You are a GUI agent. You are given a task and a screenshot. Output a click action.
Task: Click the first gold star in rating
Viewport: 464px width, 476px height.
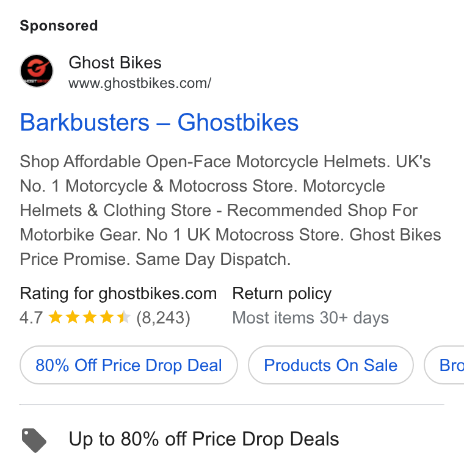(56, 317)
